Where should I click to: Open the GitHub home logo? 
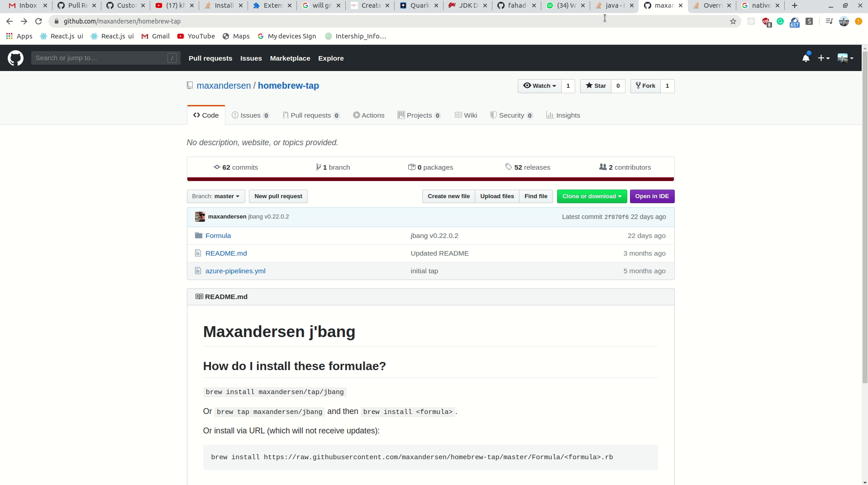(15, 58)
